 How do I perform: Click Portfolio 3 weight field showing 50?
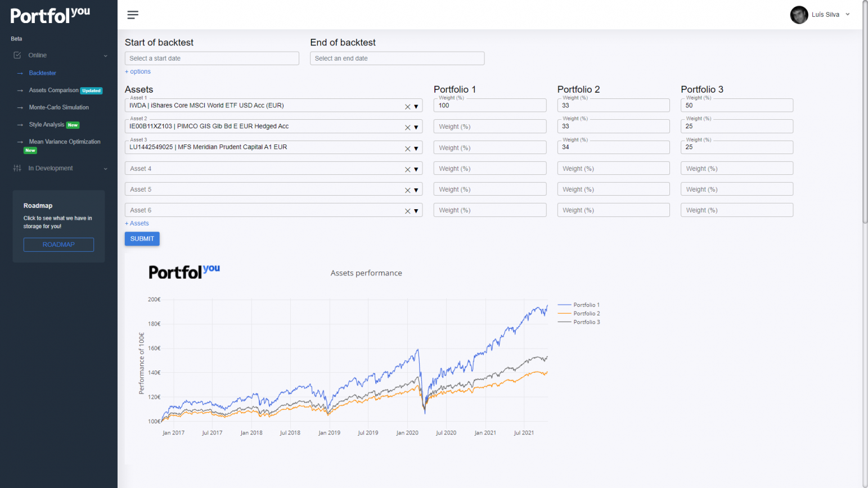point(737,105)
